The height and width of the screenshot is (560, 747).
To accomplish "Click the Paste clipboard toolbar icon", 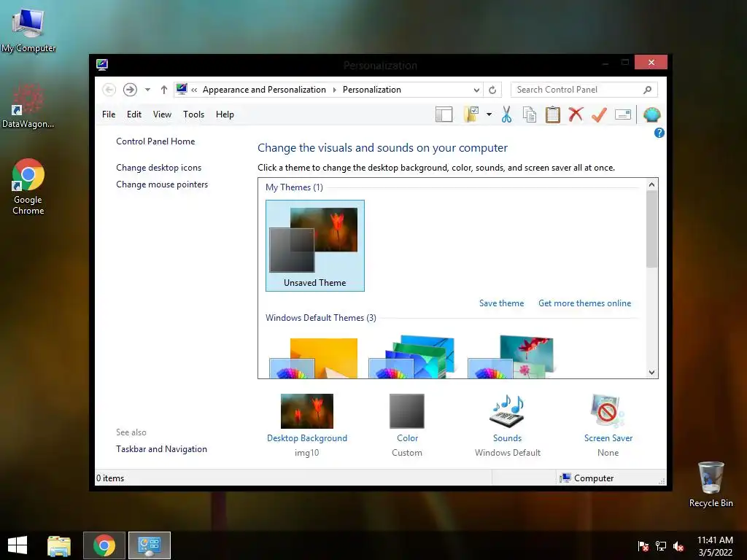I will pyautogui.click(x=553, y=114).
